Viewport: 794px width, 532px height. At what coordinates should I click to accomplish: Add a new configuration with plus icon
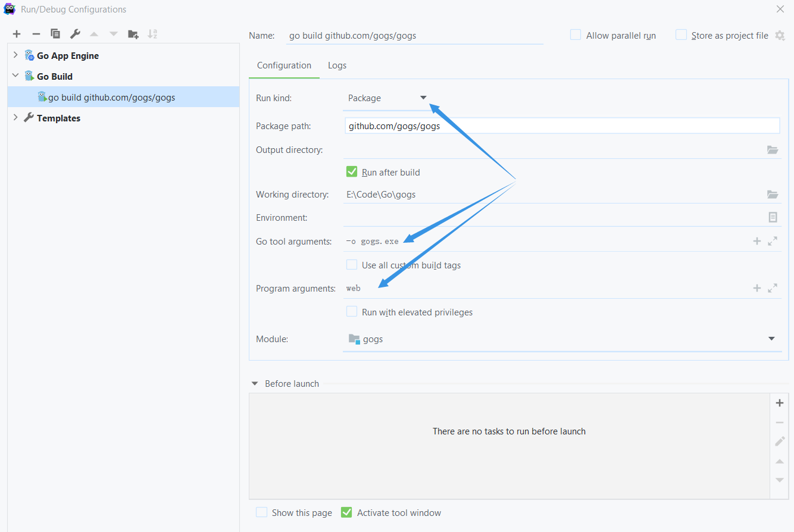(x=17, y=35)
